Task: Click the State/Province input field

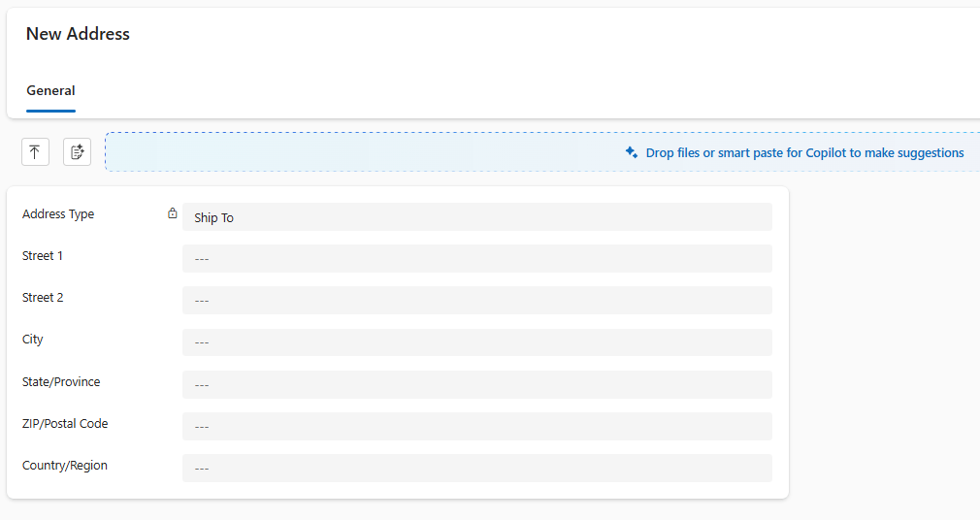Action: (476, 385)
